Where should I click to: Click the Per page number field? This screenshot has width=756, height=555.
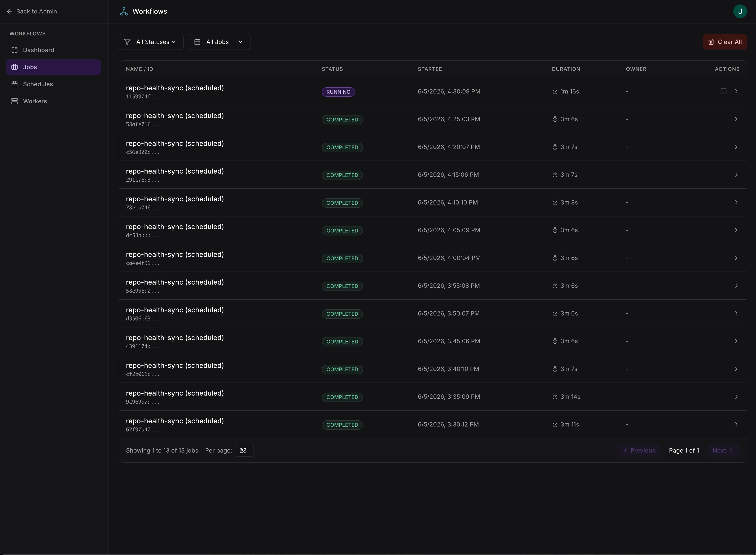click(244, 451)
